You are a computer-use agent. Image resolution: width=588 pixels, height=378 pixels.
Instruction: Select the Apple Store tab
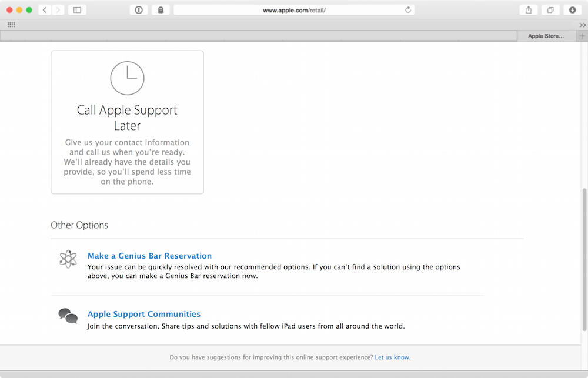pyautogui.click(x=546, y=36)
